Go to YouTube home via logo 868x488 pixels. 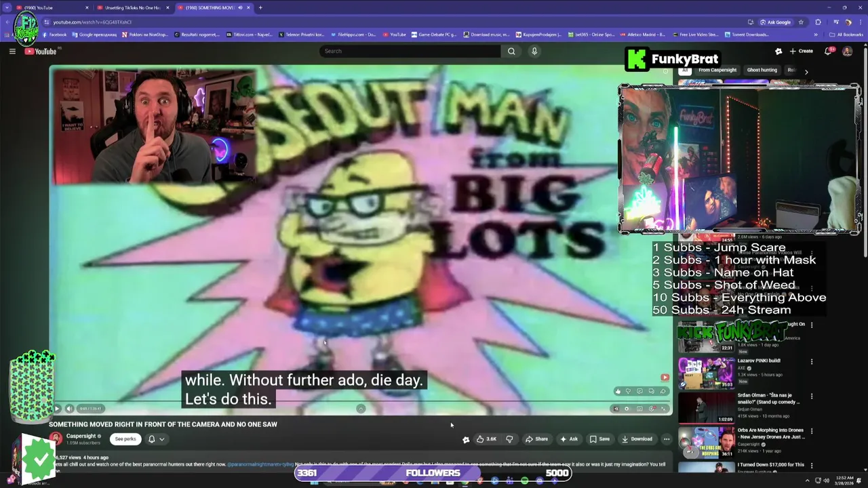coord(41,52)
